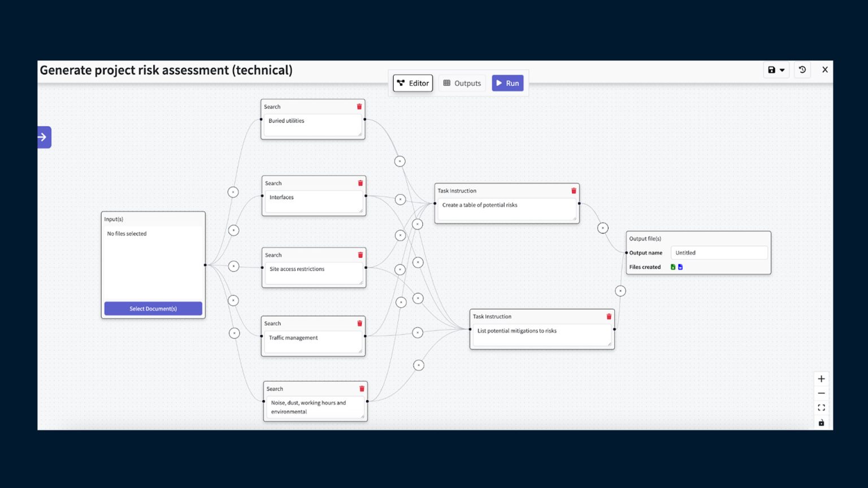Switch to the Editor tab
The width and height of the screenshot is (868, 488).
click(413, 83)
